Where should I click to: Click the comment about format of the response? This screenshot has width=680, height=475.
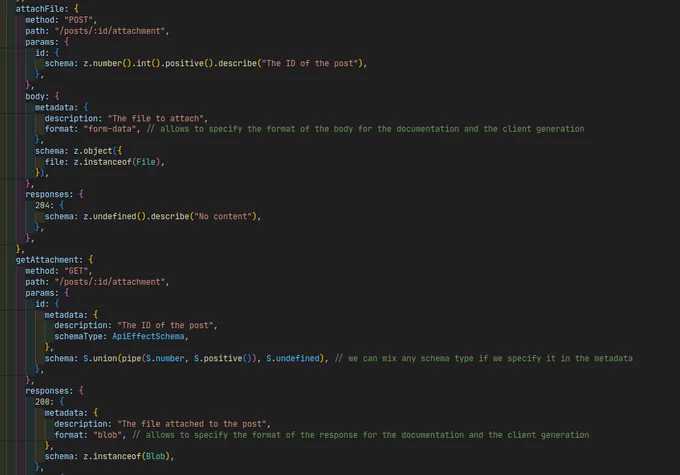(360, 435)
